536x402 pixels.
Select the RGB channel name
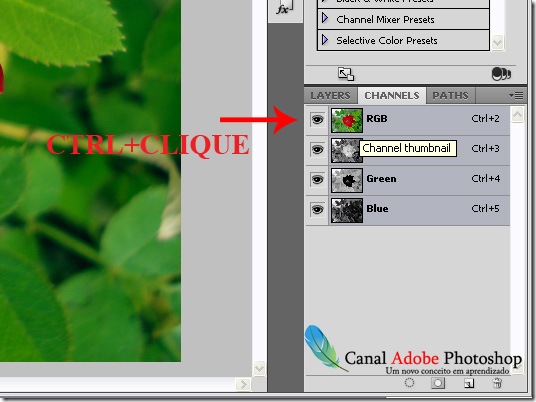[377, 119]
